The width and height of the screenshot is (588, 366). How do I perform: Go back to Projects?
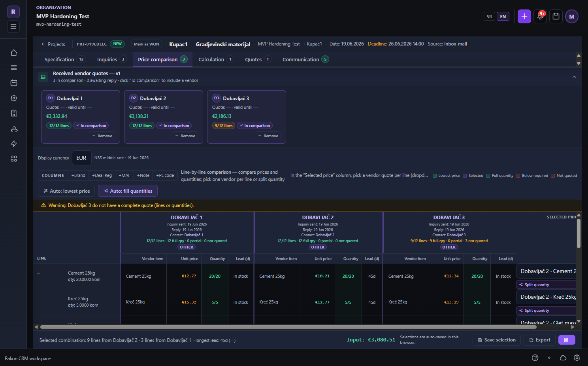[53, 44]
